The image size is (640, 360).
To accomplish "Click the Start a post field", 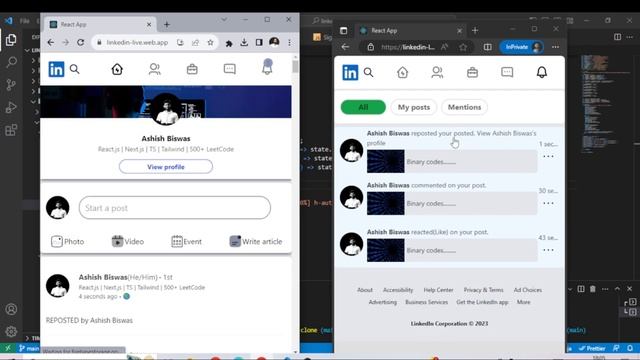I will [x=175, y=208].
